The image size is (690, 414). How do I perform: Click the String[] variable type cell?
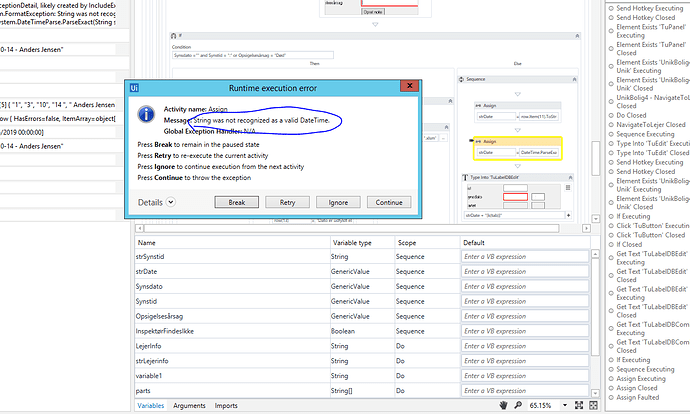341,391
